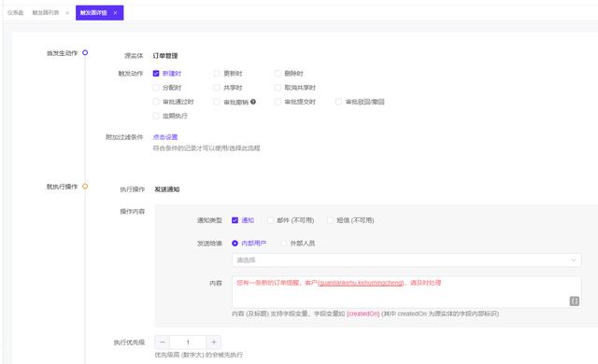Focus the 内容 message text area

[x=406, y=291]
